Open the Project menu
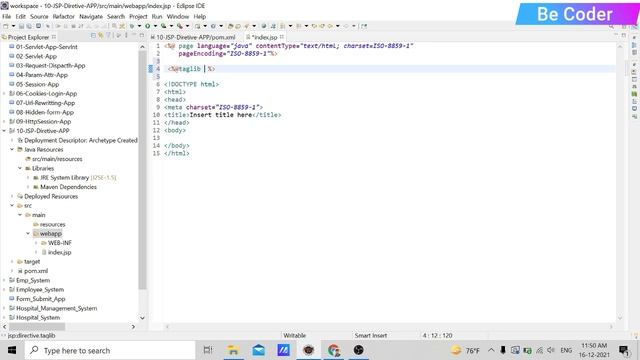The height and width of the screenshot is (360, 640). 138,16
